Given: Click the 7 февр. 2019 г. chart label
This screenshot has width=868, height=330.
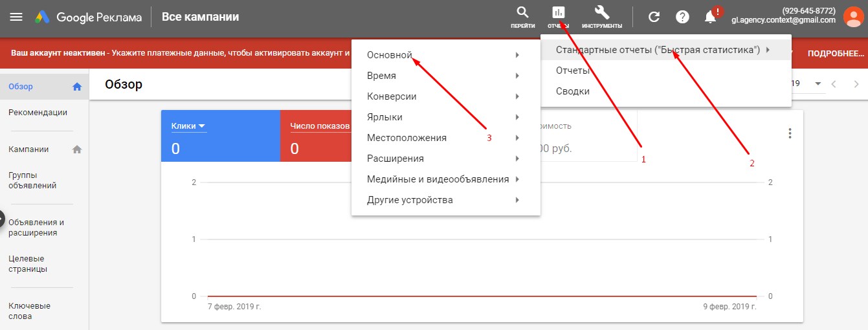Looking at the screenshot, I should 234,306.
